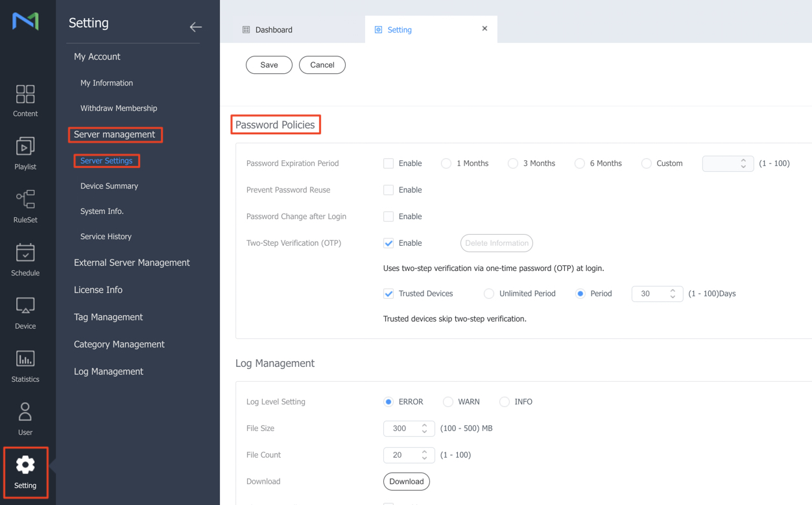Open My Information submenu
Screen dimensions: 812x505
[106, 83]
